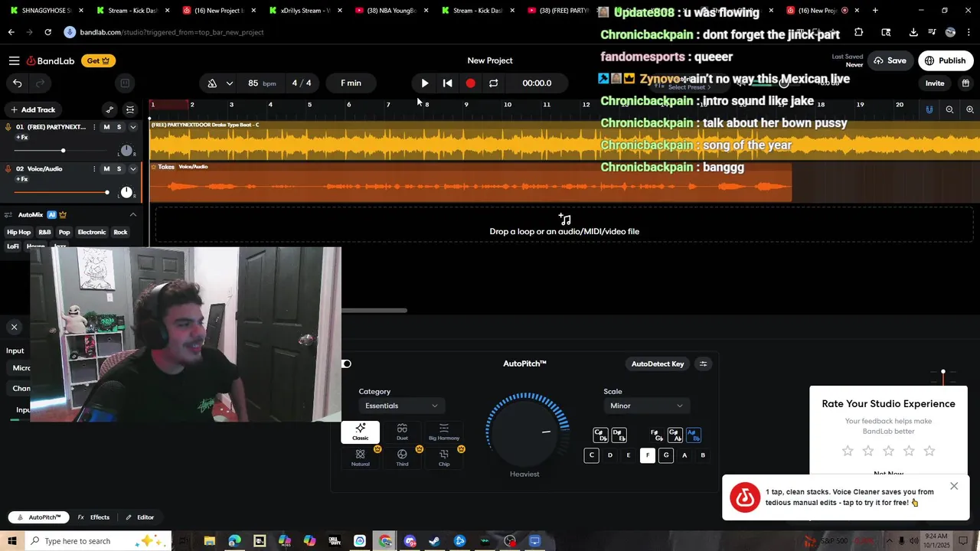Open track 01 three-dot menu
980x551 pixels.
click(94, 127)
